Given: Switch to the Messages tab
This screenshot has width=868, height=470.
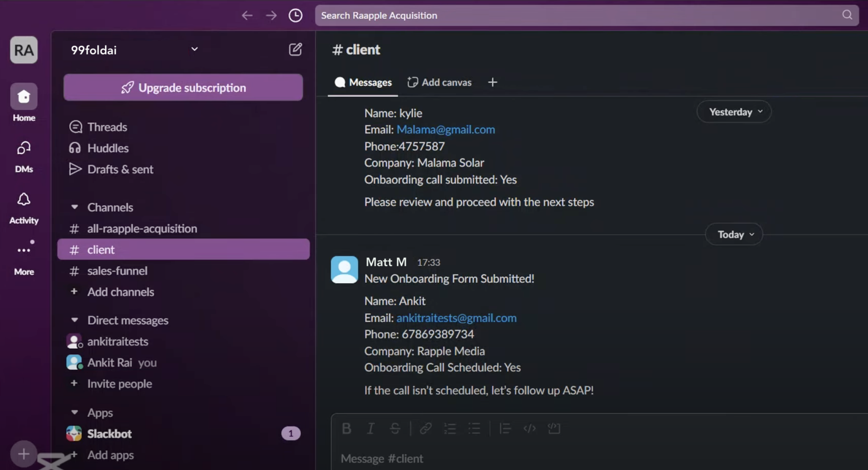Looking at the screenshot, I should tap(363, 82).
